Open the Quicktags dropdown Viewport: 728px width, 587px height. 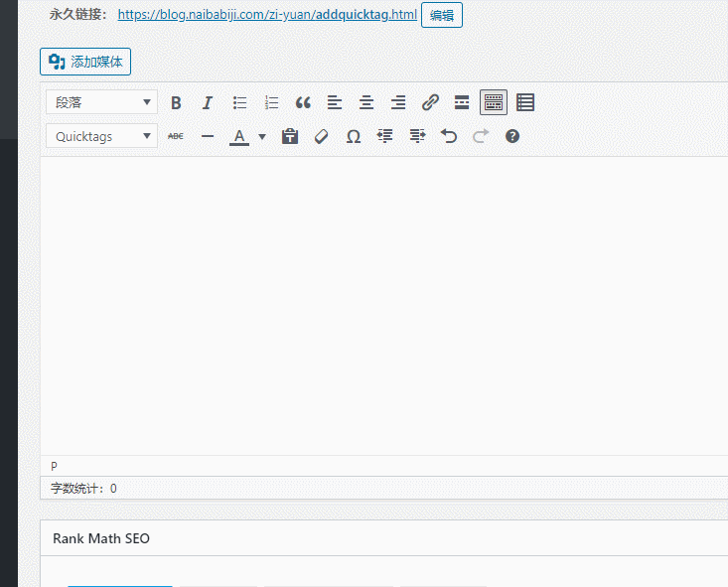[x=101, y=136]
